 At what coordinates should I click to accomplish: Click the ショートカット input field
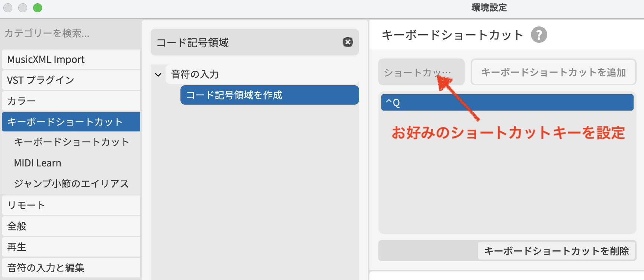pyautogui.click(x=421, y=72)
